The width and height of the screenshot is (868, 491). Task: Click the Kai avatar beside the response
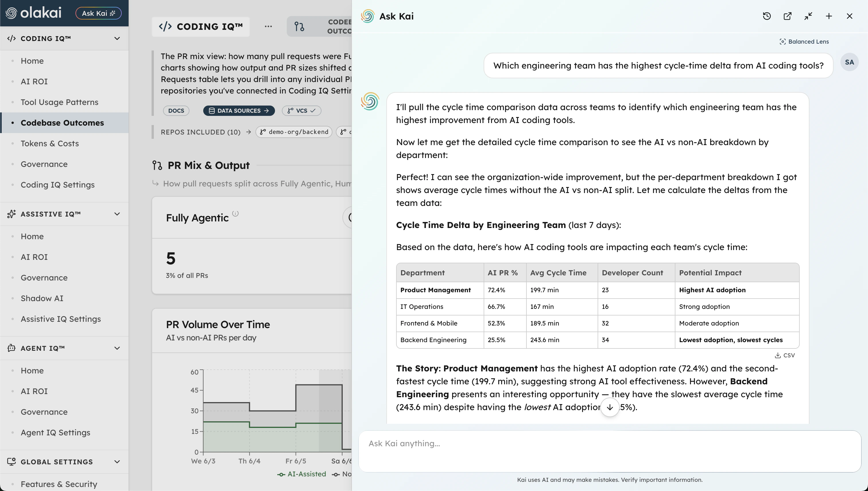[x=370, y=101]
